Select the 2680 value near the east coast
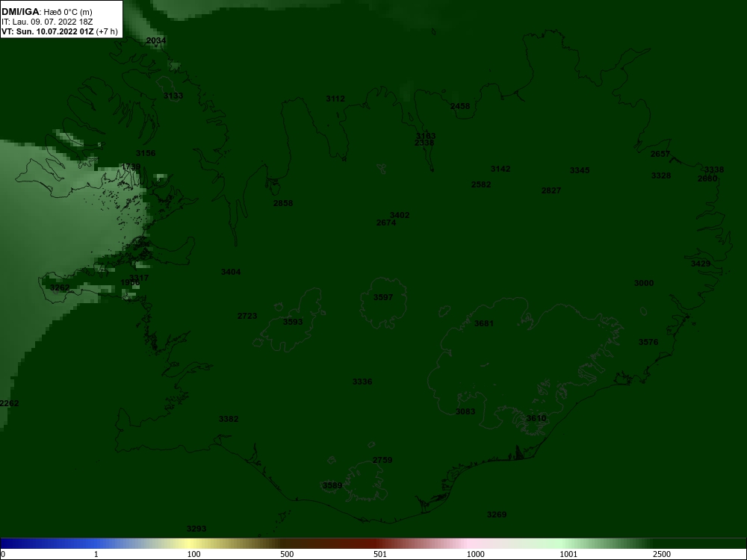 tap(707, 178)
